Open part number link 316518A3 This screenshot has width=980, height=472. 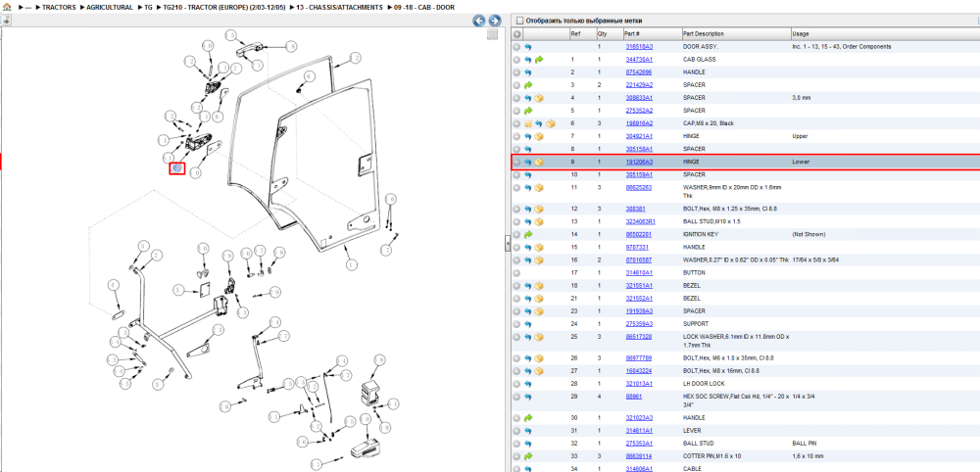[x=639, y=47]
